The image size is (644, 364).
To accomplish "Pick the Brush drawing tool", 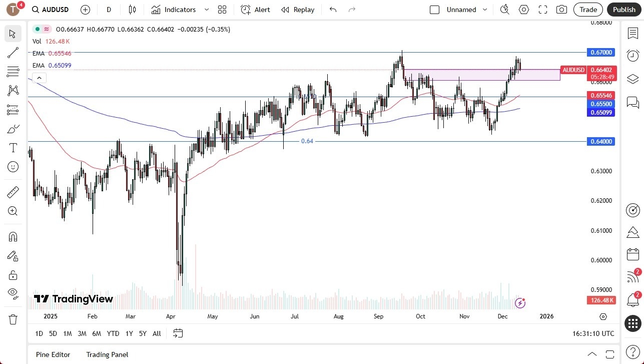I will point(13,129).
